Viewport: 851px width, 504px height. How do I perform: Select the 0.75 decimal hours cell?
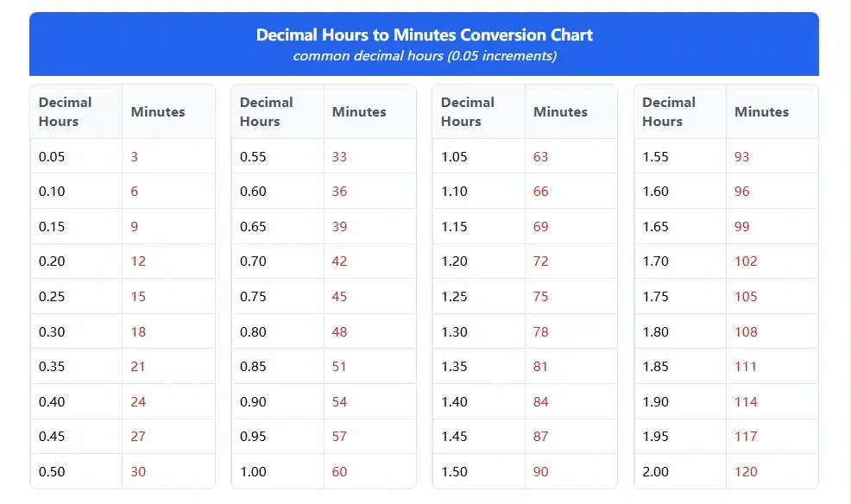253,297
